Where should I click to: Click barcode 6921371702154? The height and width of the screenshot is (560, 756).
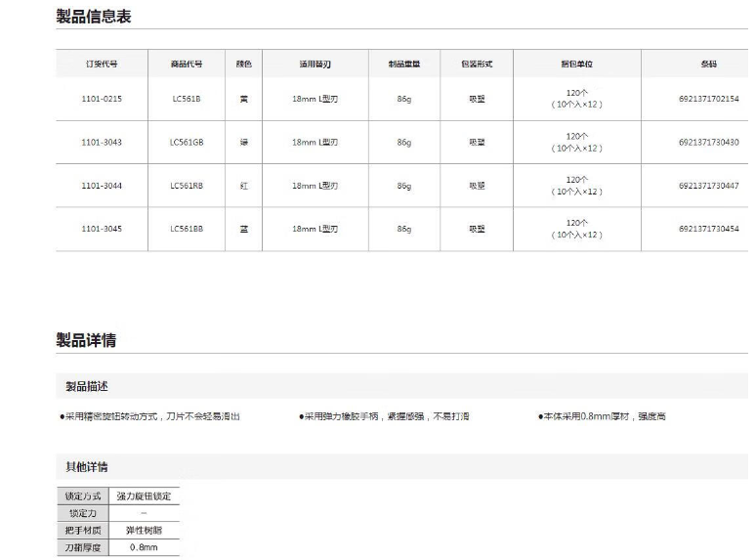(708, 99)
